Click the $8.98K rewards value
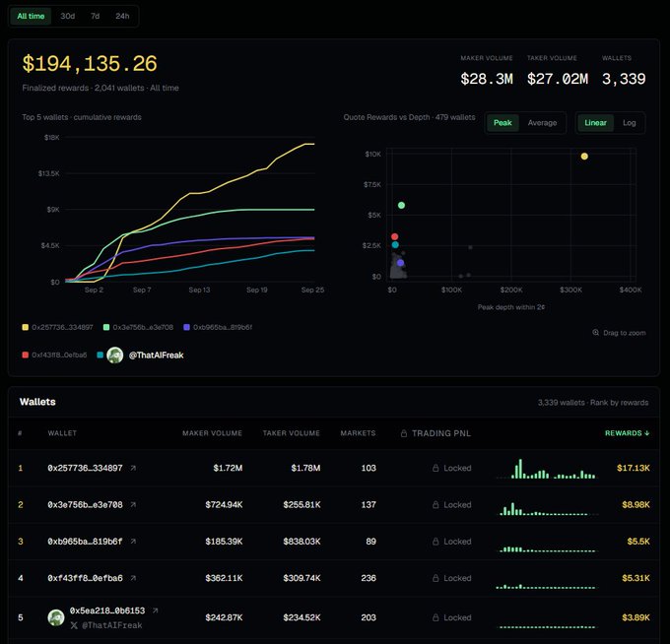This screenshot has width=670, height=644. (636, 505)
